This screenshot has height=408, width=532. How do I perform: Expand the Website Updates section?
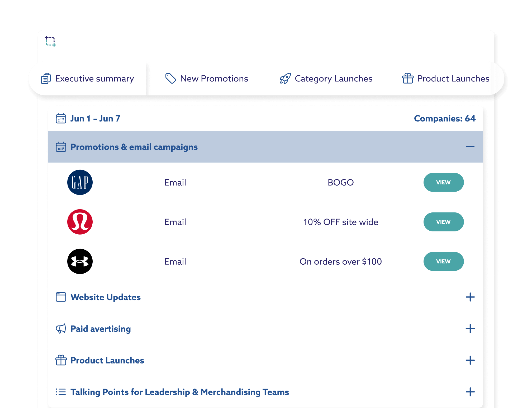(x=470, y=297)
